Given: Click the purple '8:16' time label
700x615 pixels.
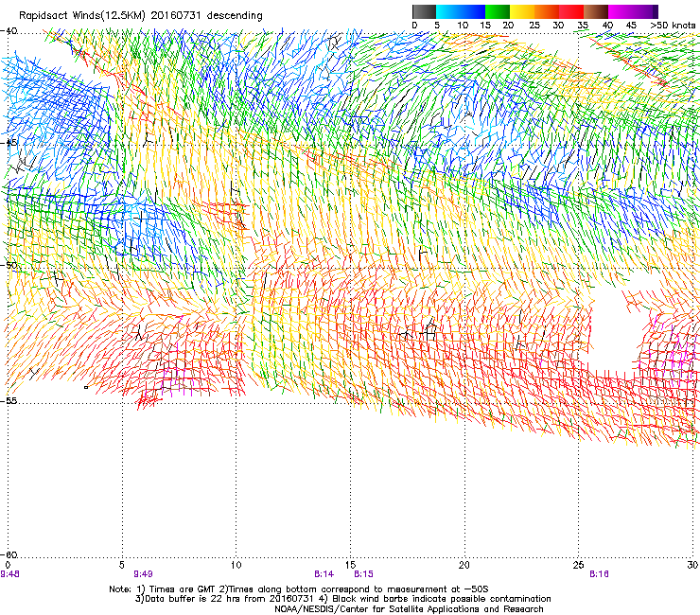Looking at the screenshot, I should point(599,574).
